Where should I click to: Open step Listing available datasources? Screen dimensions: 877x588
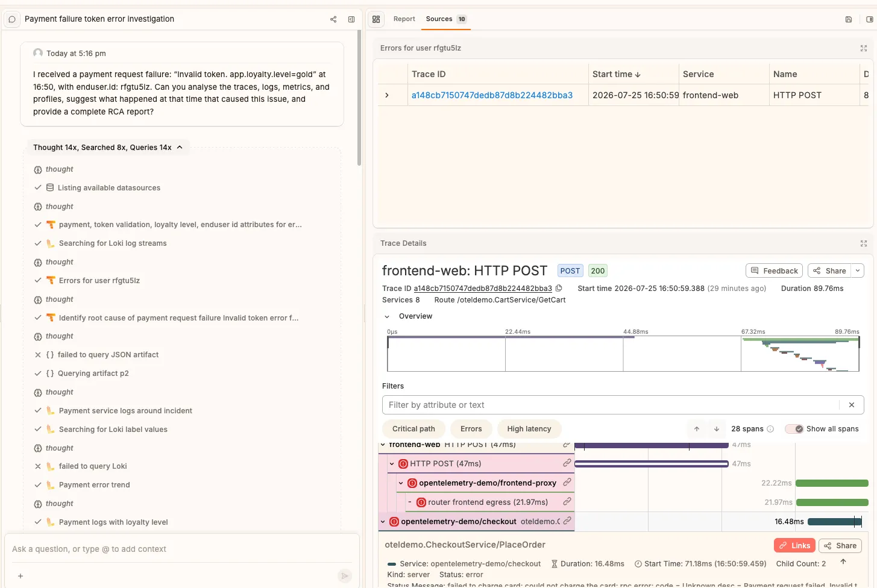tap(109, 188)
